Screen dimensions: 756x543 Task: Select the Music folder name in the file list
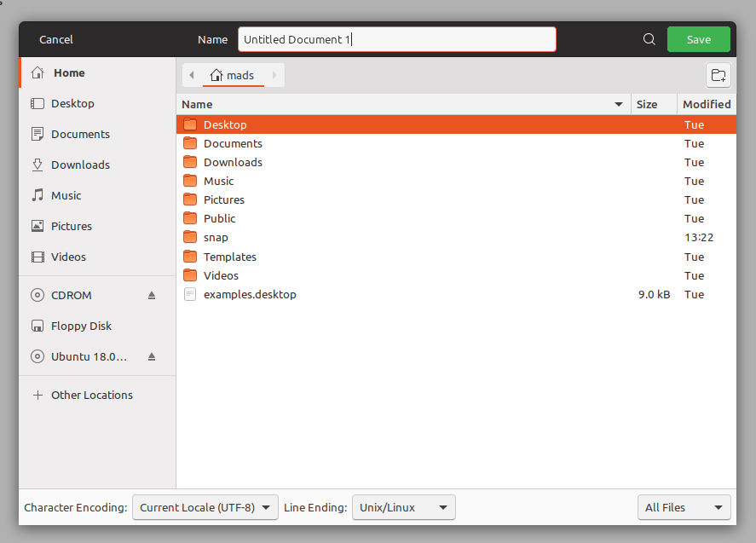click(218, 181)
